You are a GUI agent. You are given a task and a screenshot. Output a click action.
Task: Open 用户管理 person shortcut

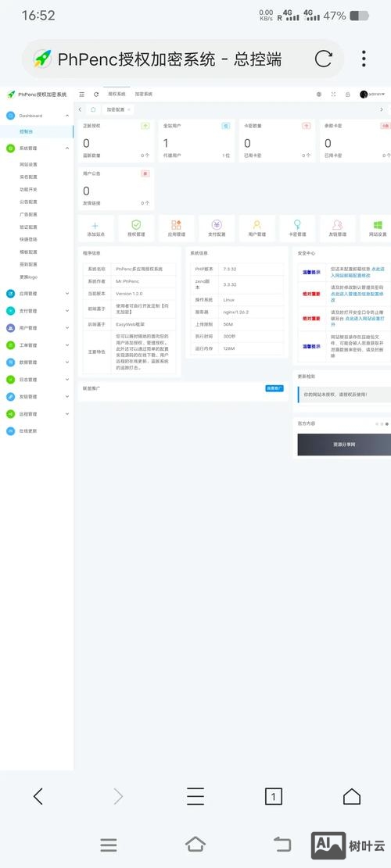(x=257, y=229)
